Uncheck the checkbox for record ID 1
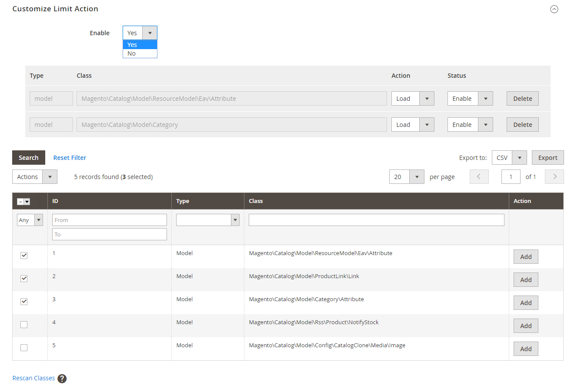Screen dimensions: 581x392 click(24, 256)
